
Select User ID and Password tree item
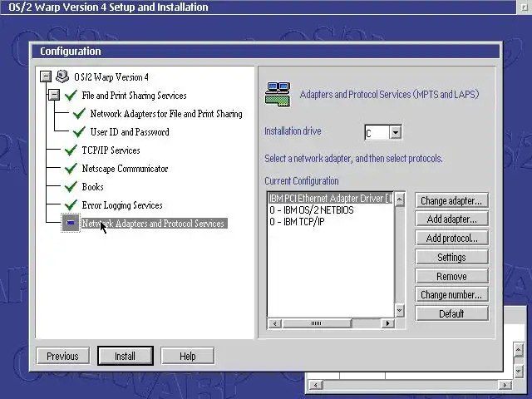[x=130, y=132]
